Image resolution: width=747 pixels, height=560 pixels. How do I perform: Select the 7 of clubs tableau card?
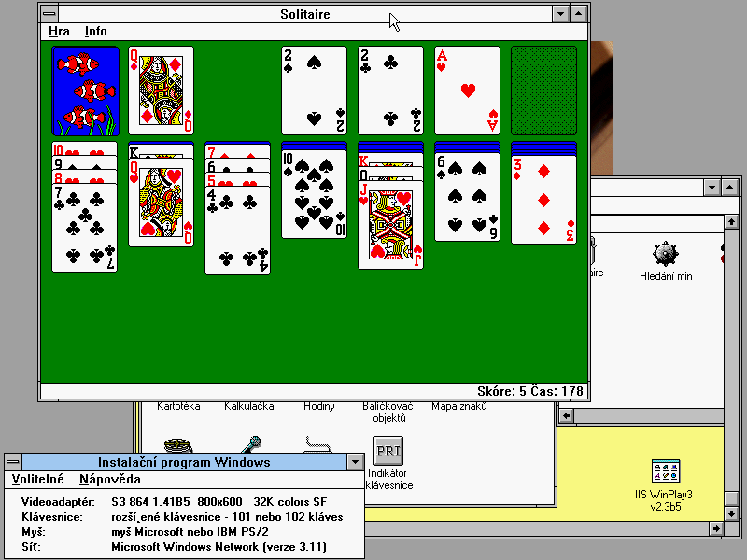pos(84,228)
